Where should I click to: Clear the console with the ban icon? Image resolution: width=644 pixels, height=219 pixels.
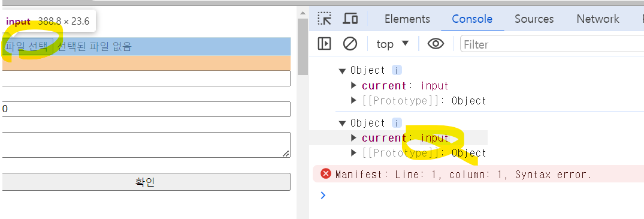coord(350,44)
